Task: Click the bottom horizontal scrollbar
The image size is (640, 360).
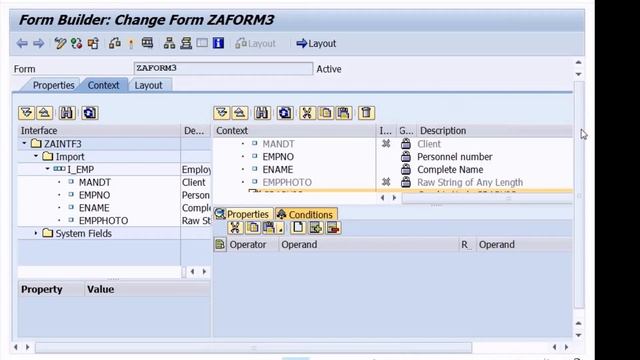Action: (253, 347)
